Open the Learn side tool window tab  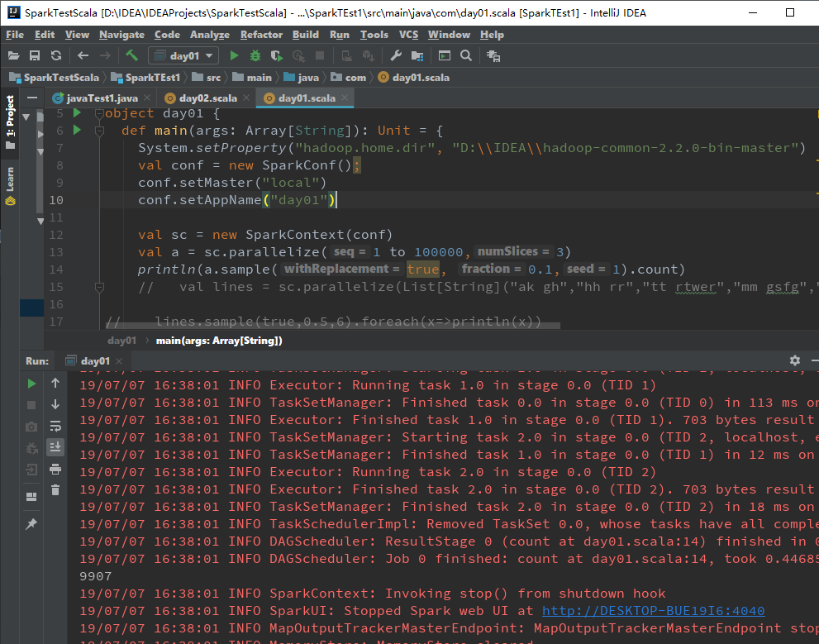[x=10, y=185]
